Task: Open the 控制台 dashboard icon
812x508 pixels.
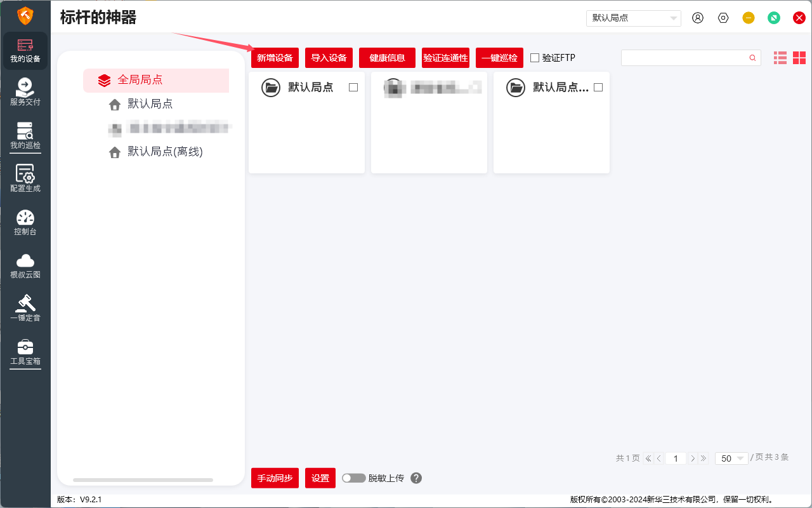Action: 25,221
